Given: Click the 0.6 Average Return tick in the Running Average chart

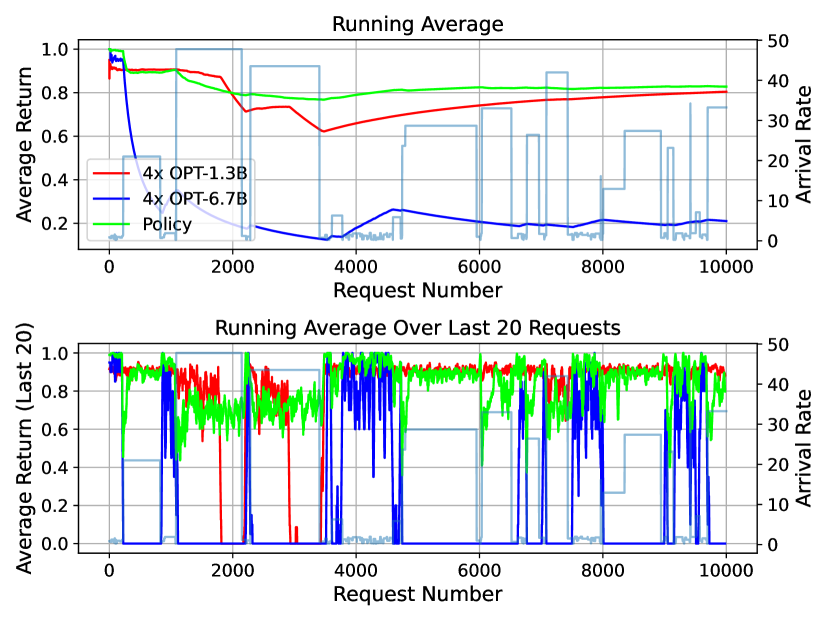Looking at the screenshot, I should [x=55, y=137].
